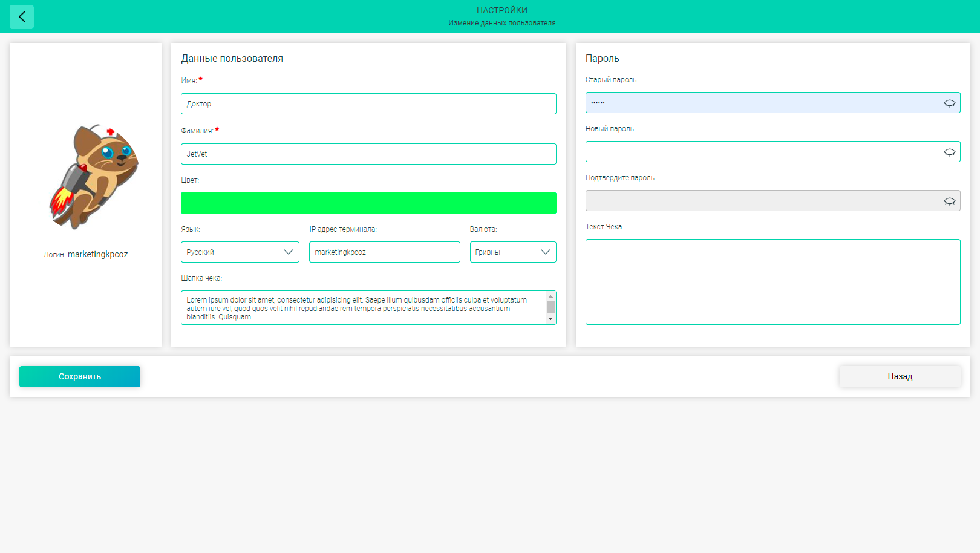The image size is (980, 553).
Task: Focus the Имя field containing Доктор
Action: pyautogui.click(x=368, y=104)
